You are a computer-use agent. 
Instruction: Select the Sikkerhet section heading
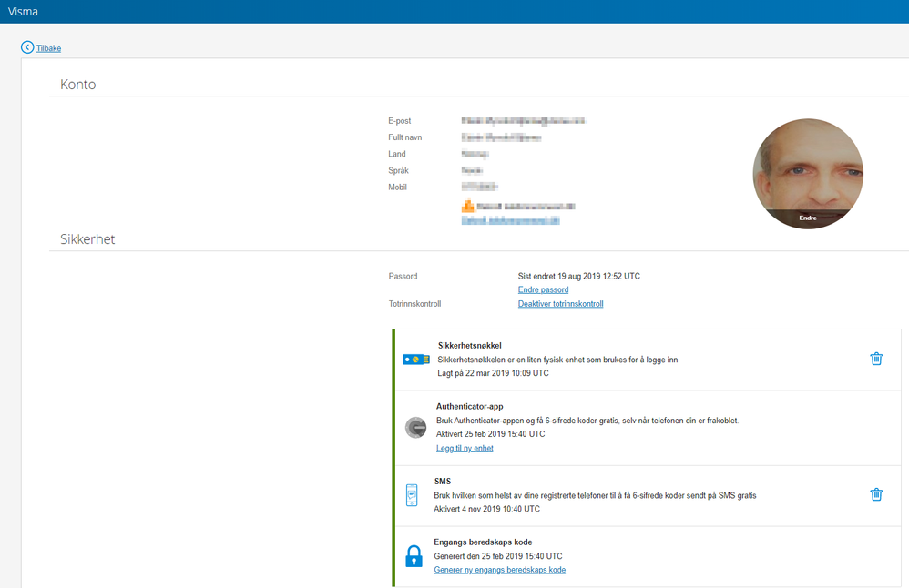click(87, 239)
